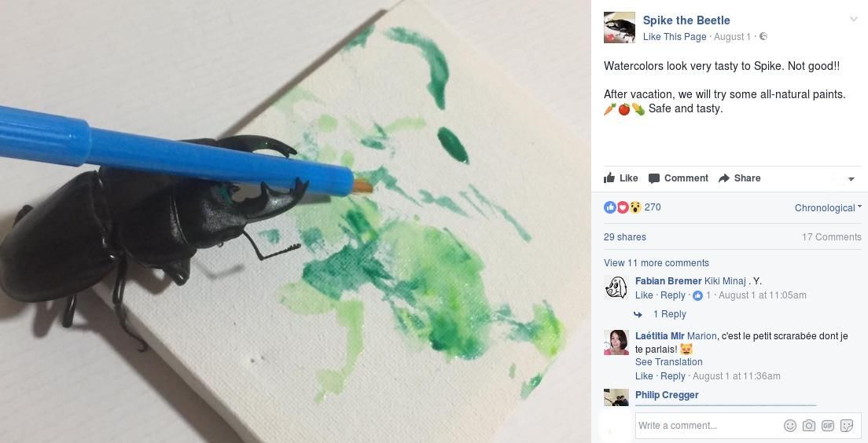Image resolution: width=868 pixels, height=443 pixels.
Task: Open the GIF picker icon
Action: tap(828, 425)
